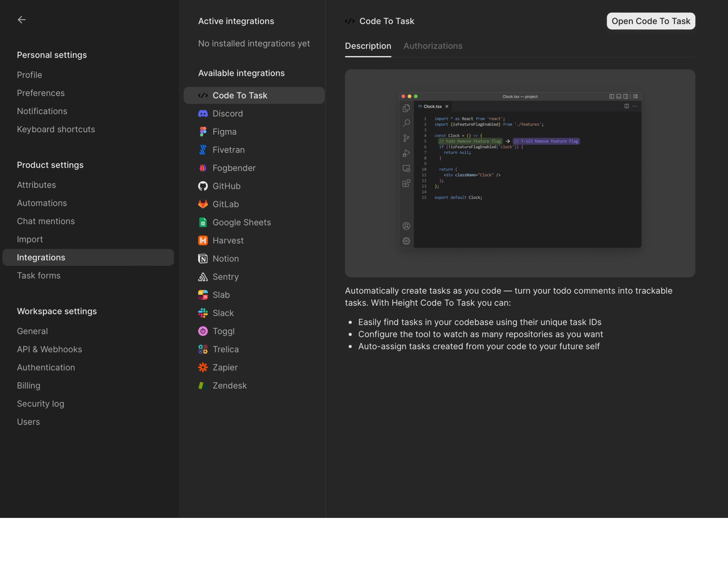Click the code icon beside the Code To Task heading
This screenshot has width=728, height=569.
click(x=350, y=21)
